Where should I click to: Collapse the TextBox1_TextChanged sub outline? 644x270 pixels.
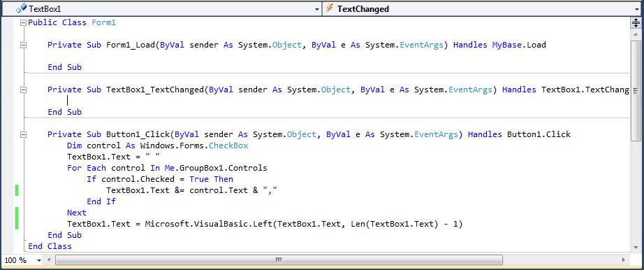coord(24,90)
